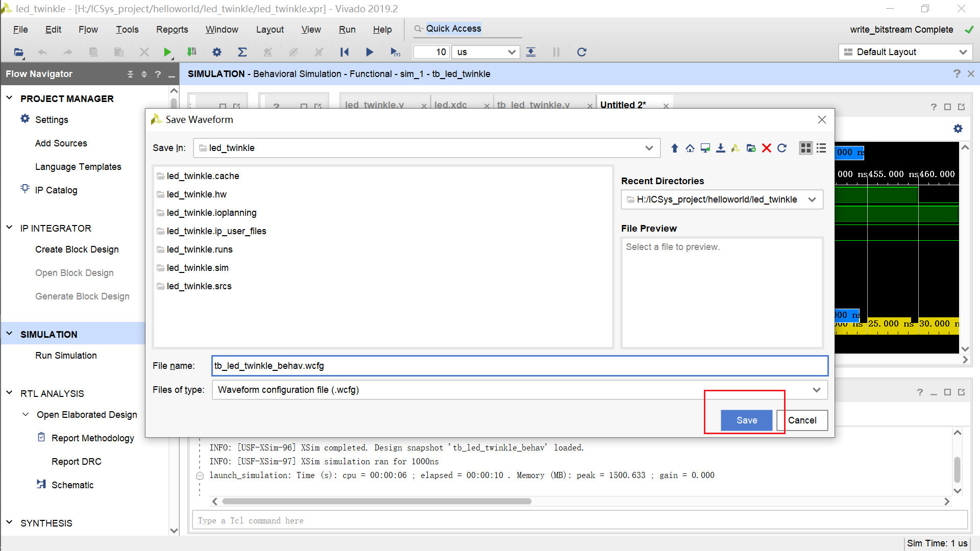This screenshot has width=980, height=551.
Task: Restart simulation from toolbar
Action: (345, 52)
